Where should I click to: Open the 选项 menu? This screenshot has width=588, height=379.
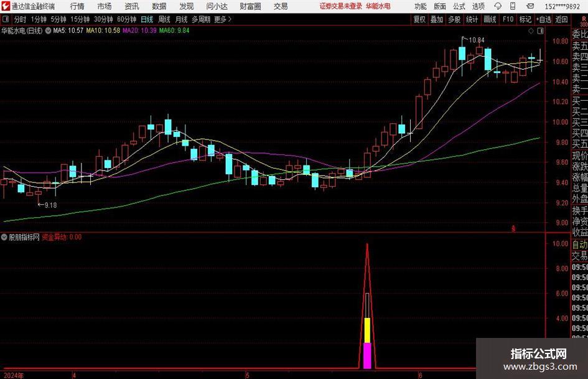coord(478,6)
